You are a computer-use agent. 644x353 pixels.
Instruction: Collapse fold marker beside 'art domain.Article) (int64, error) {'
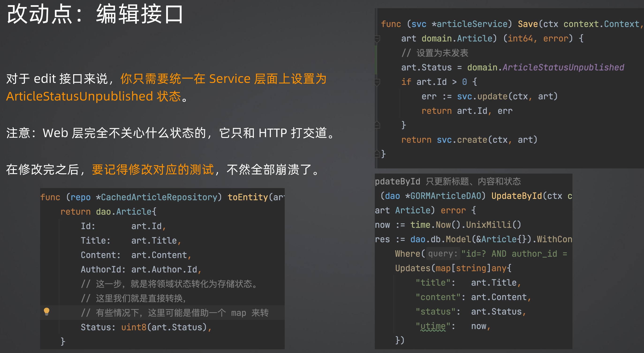pos(377,39)
